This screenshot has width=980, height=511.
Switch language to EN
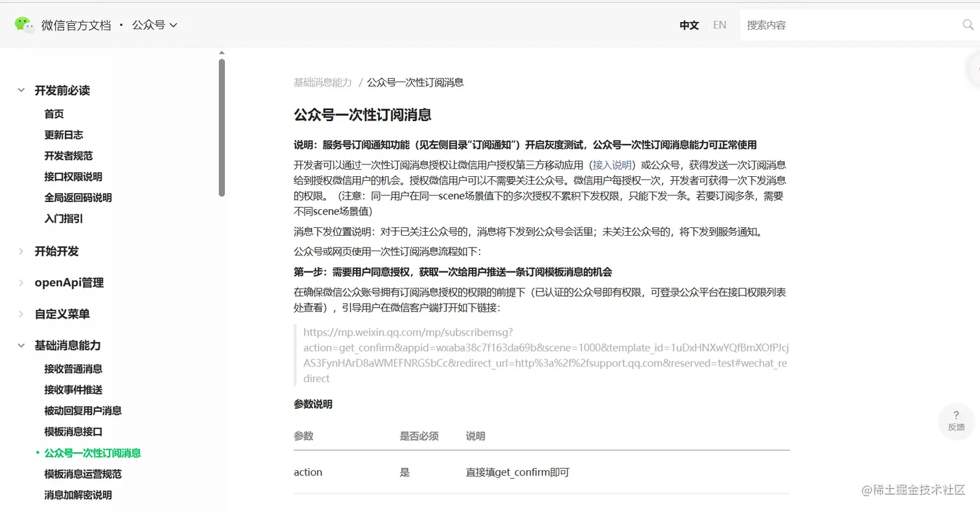tap(719, 25)
